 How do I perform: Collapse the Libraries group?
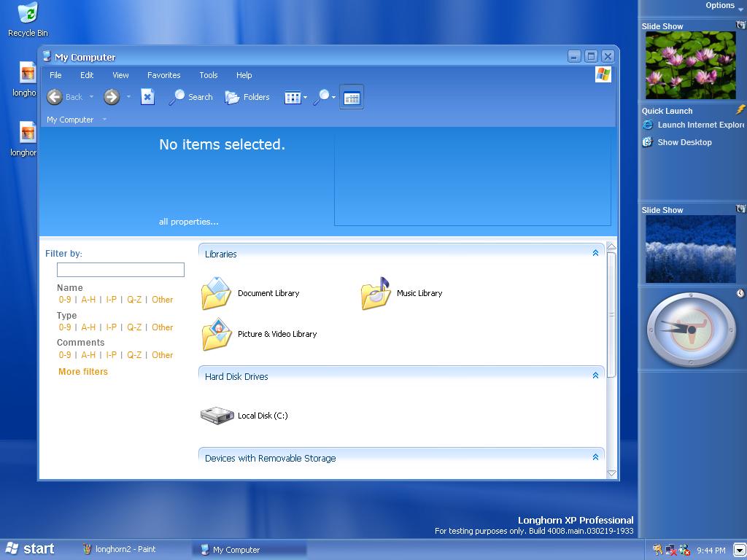595,253
